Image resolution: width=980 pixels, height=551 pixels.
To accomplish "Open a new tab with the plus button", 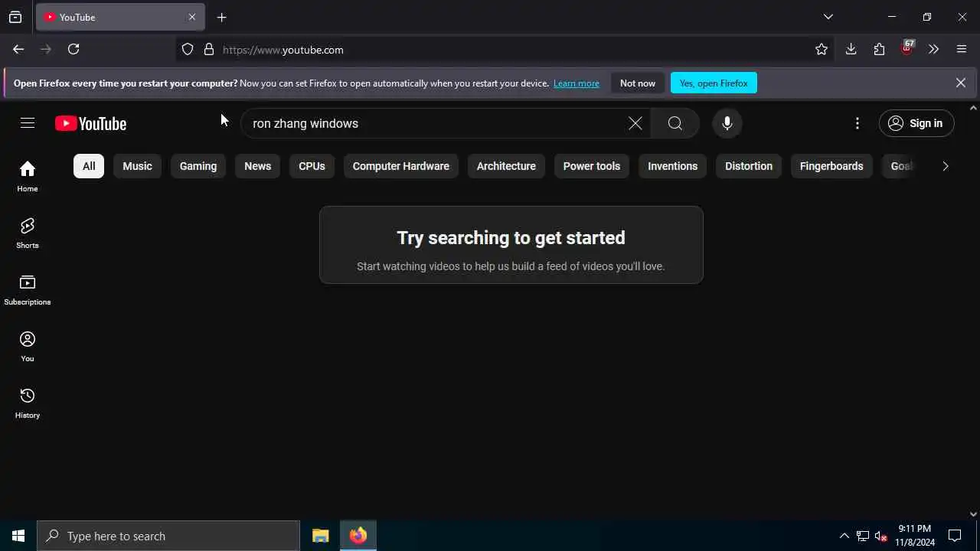I will 221,18.
